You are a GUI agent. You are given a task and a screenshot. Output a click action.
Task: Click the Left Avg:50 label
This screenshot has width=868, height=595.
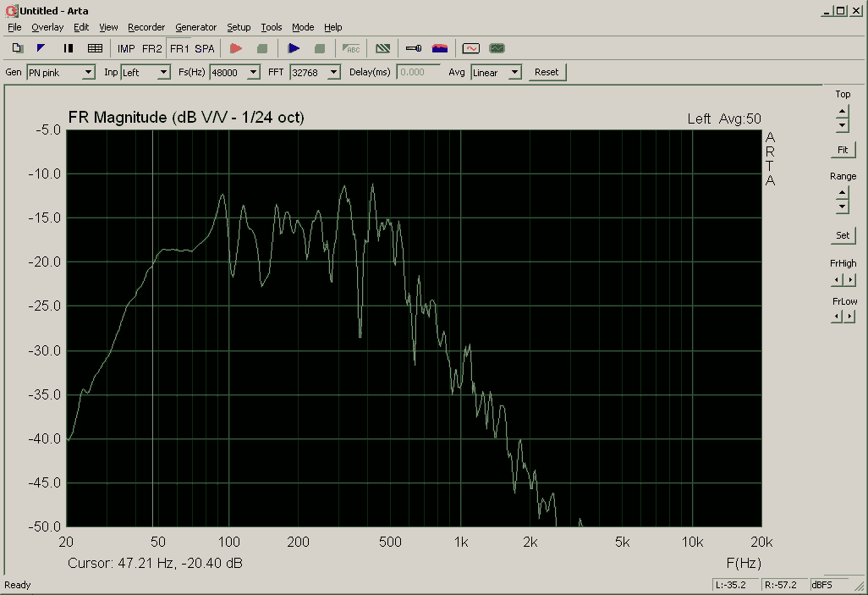pyautogui.click(x=724, y=118)
